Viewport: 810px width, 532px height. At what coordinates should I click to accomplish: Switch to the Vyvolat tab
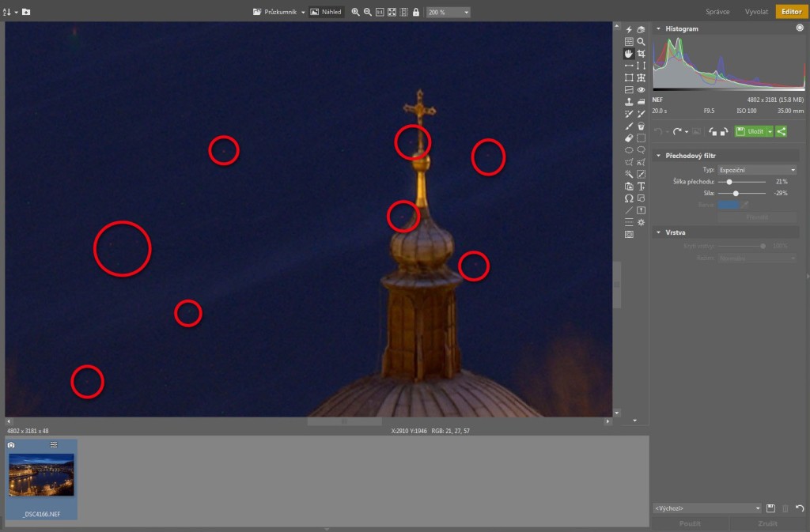click(x=756, y=11)
